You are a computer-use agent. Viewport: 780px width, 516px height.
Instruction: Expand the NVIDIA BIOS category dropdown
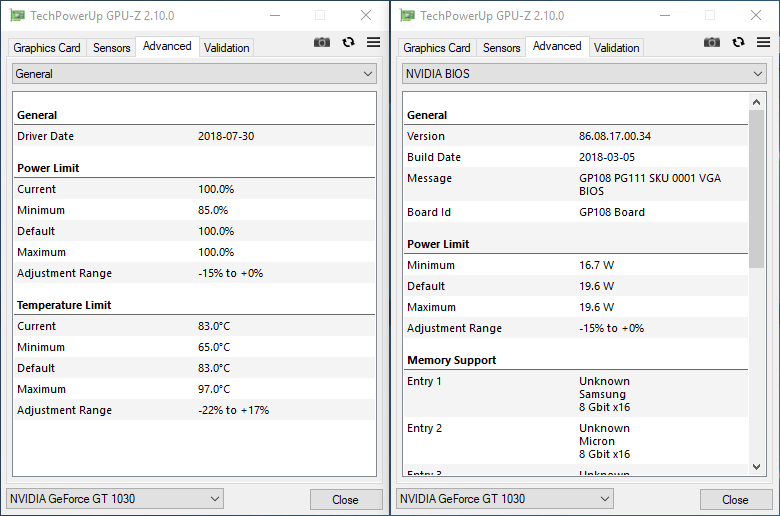[x=584, y=74]
